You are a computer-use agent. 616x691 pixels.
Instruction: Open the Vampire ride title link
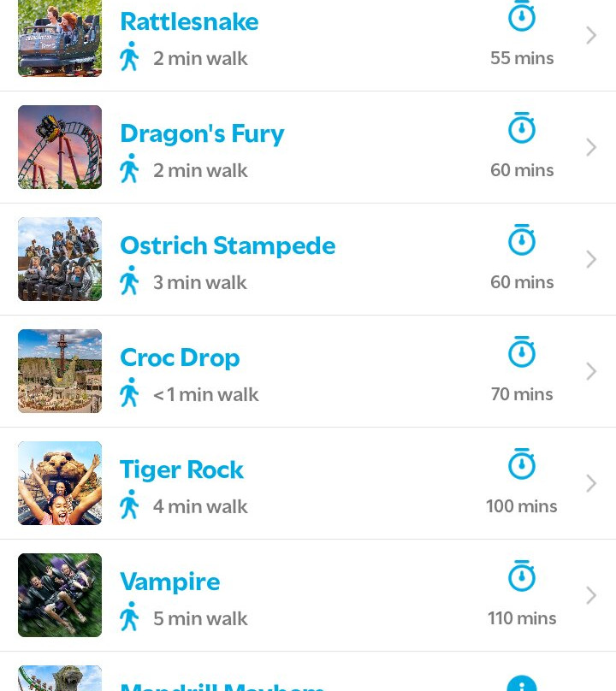coord(169,582)
